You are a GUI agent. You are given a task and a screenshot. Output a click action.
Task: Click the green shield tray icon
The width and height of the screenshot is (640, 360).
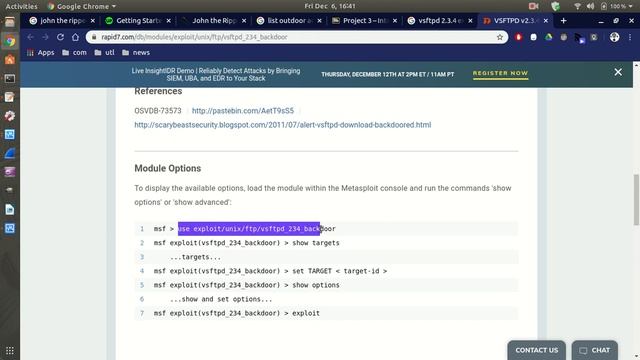coord(556,6)
